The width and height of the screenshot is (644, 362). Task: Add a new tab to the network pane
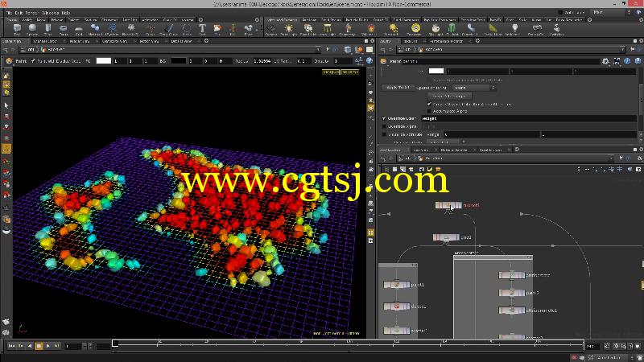[517, 150]
